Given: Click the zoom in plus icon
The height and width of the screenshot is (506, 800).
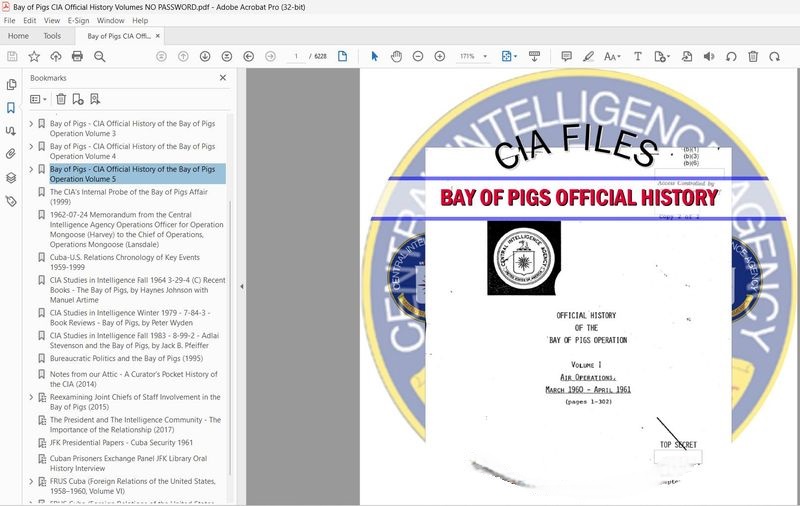Looking at the screenshot, I should point(440,56).
